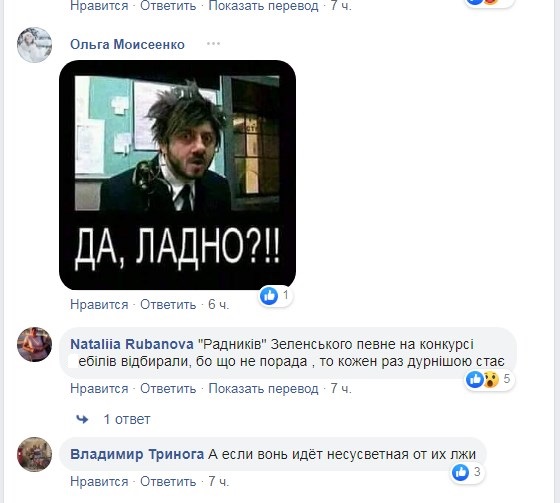Image resolution: width=560 pixels, height=503 pixels.
Task: Click the like reaction icon under the meme image
Action: coord(269,296)
